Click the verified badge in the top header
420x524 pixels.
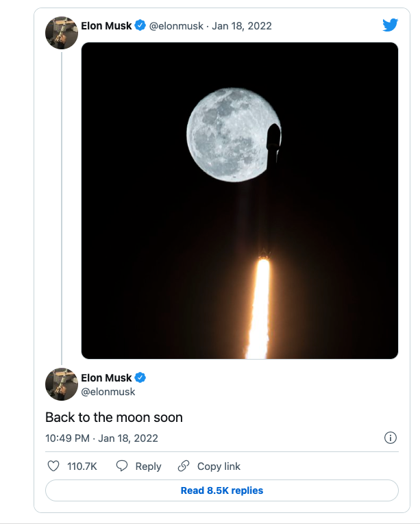pos(140,26)
